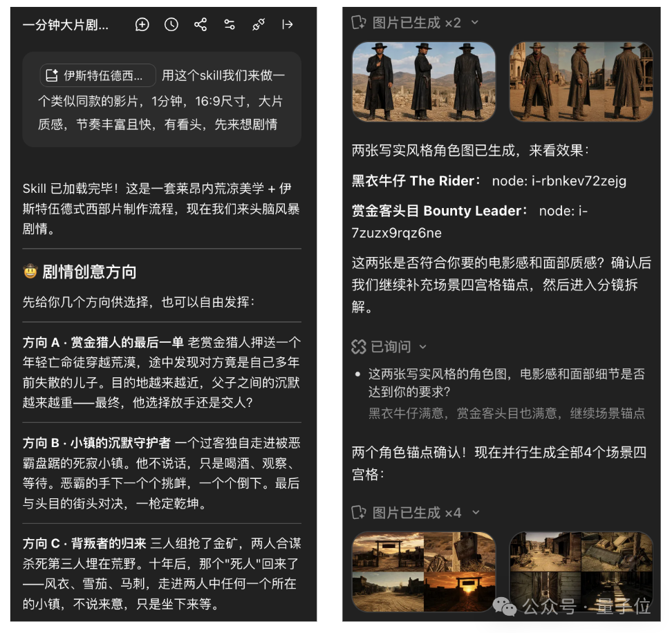Click the conversation title 一分钟大片剧...
672x633 pixels.
[x=66, y=25]
